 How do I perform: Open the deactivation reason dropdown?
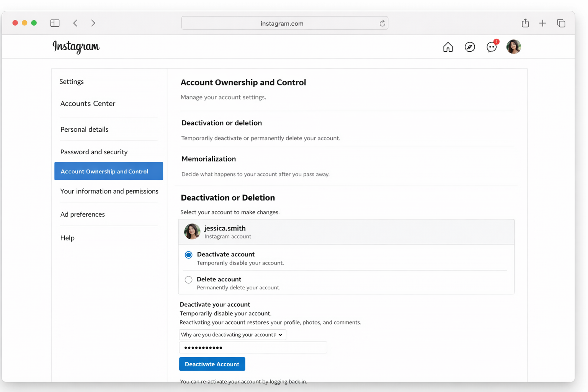[x=232, y=335]
